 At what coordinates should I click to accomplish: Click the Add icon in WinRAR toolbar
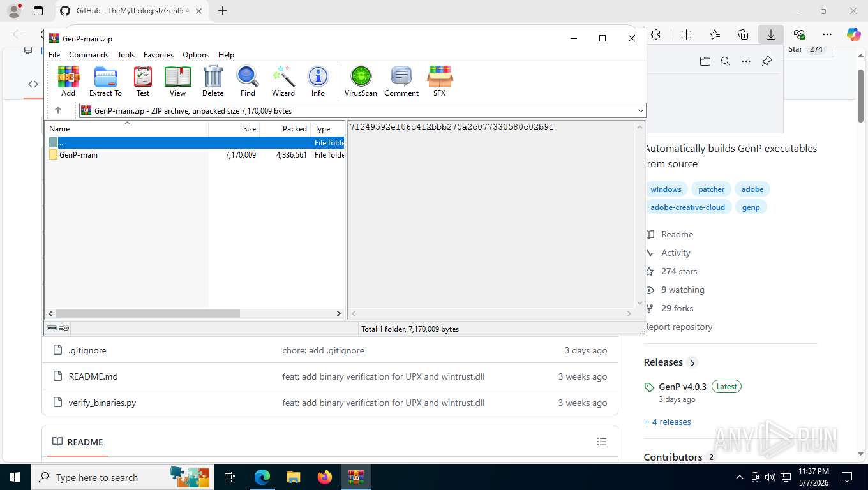[68, 81]
